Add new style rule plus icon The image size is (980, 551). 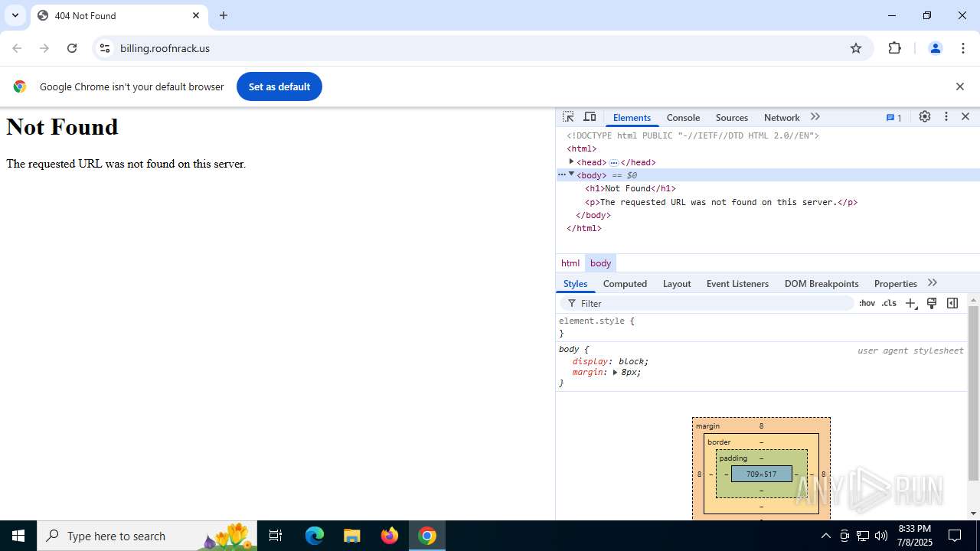click(911, 304)
